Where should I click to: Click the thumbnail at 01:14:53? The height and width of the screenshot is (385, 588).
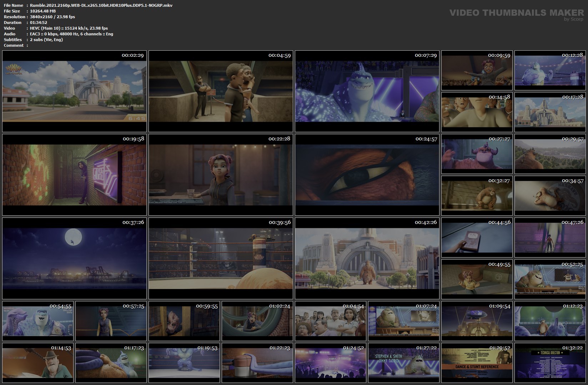point(38,363)
